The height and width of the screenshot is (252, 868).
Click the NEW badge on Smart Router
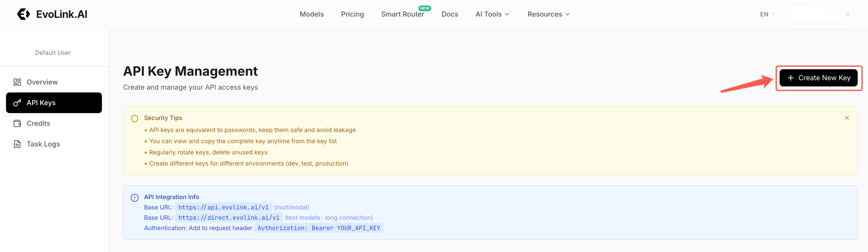tap(425, 8)
